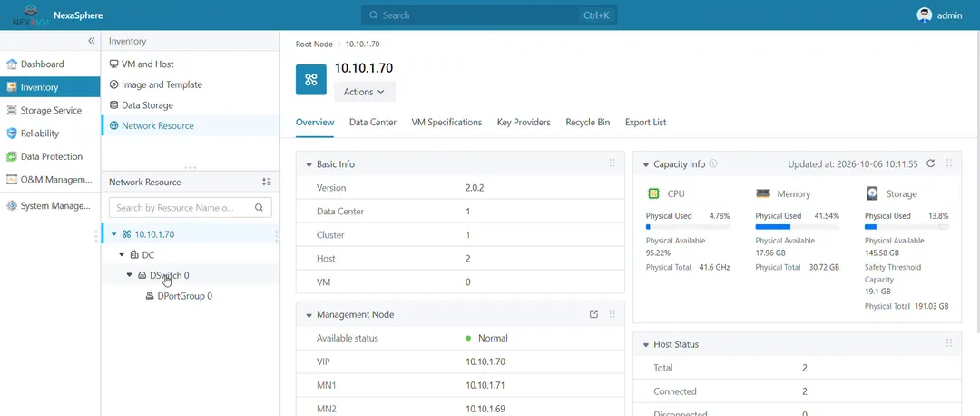Click the Network Resource tree options icon
This screenshot has height=416, width=980.
pos(267,182)
